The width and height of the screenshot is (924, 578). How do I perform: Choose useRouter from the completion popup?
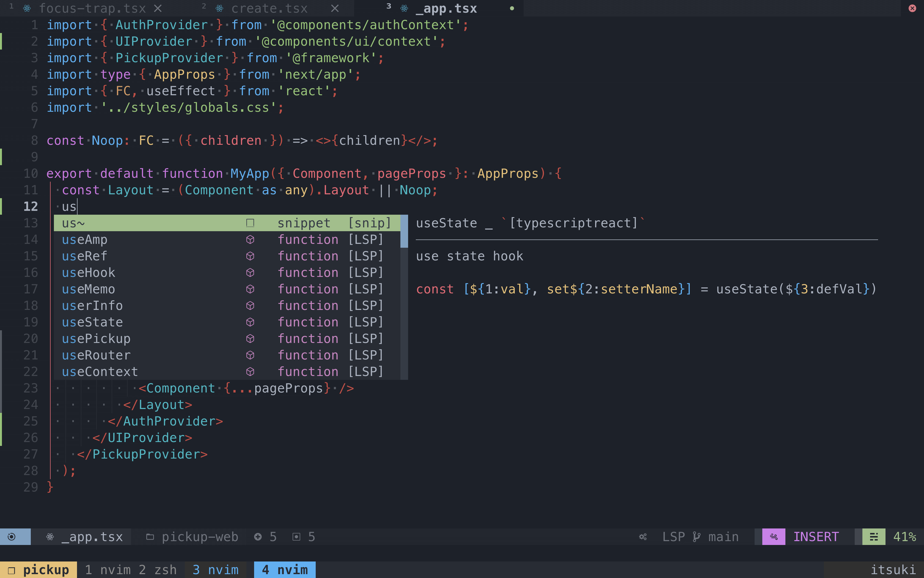pyautogui.click(x=227, y=355)
